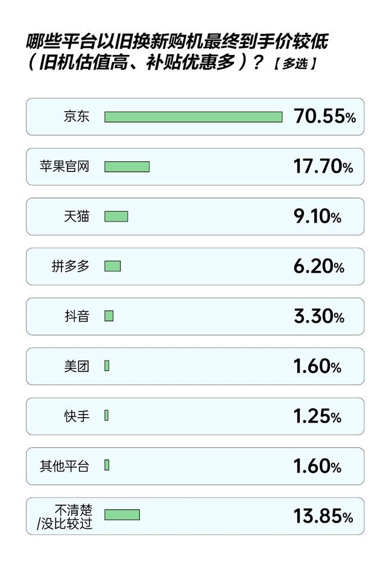The height and width of the screenshot is (568, 392).
Task: Choose the 天猫 option label
Action: [x=77, y=216]
